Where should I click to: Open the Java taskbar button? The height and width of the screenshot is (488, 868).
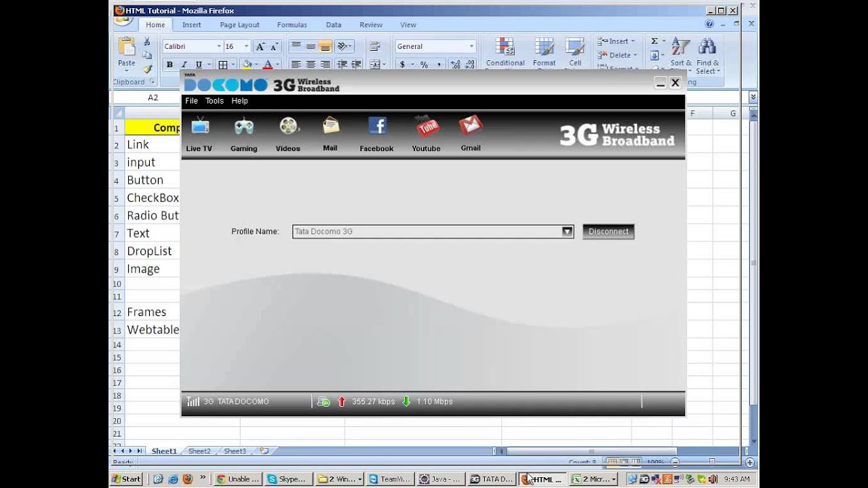click(441, 479)
